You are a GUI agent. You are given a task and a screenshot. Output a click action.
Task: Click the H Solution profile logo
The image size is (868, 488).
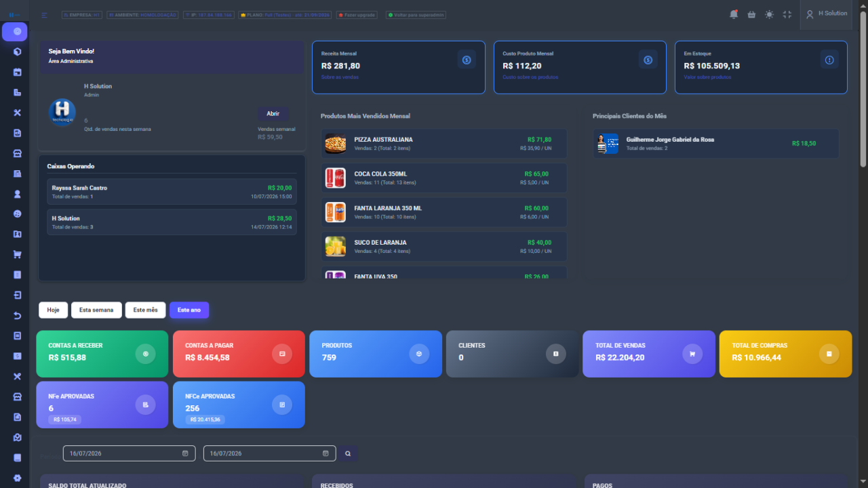click(62, 112)
